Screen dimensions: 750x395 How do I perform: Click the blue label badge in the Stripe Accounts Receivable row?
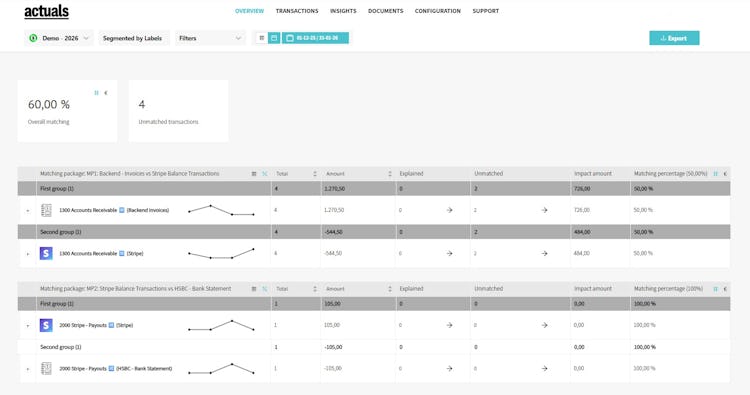coord(122,253)
